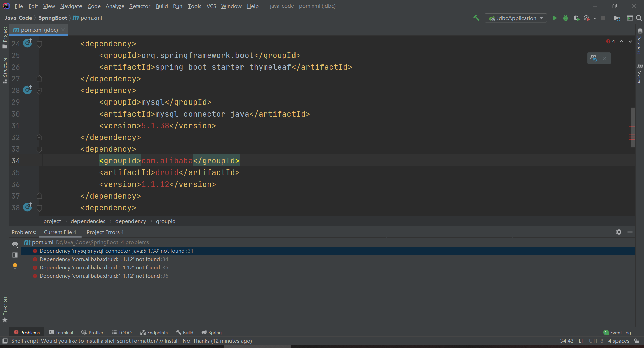644x348 pixels.
Task: Run with Coverage icon
Action: pyautogui.click(x=576, y=18)
